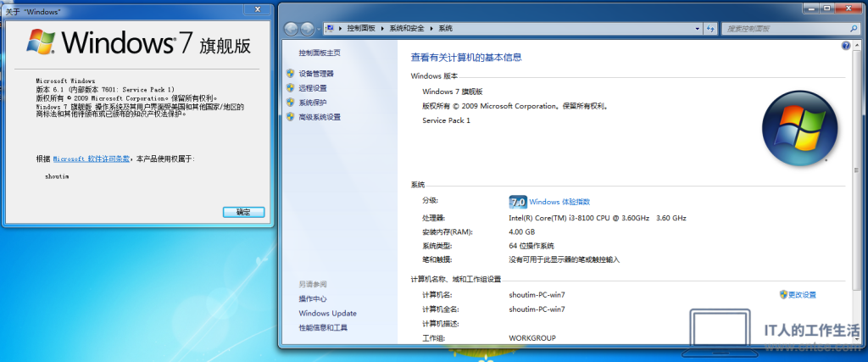Viewport: 868px width, 362px height.
Task: Click the Control Panel icon in address bar
Action: (330, 28)
